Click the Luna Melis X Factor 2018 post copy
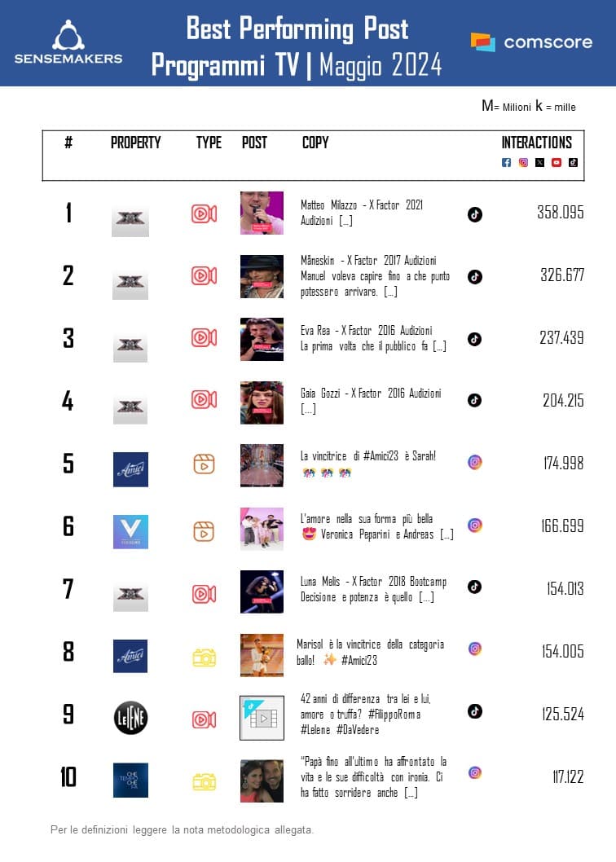This screenshot has height=862, width=616. [x=373, y=590]
